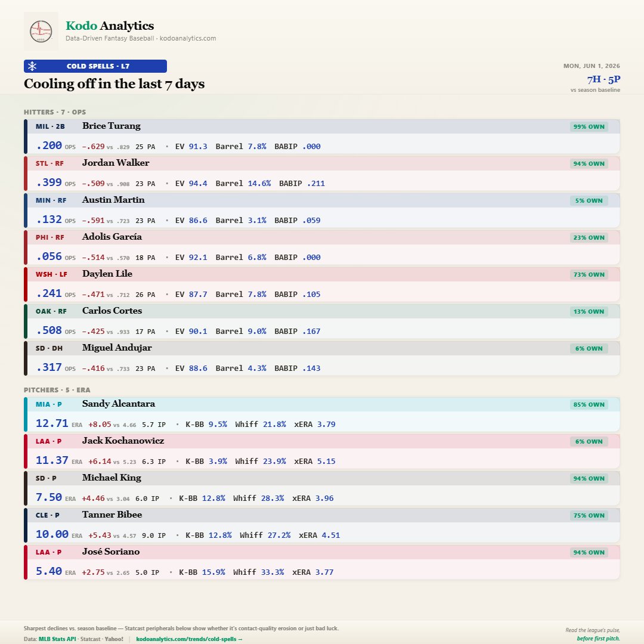
Task: Select Daylen Lile player name
Action: [x=107, y=274]
